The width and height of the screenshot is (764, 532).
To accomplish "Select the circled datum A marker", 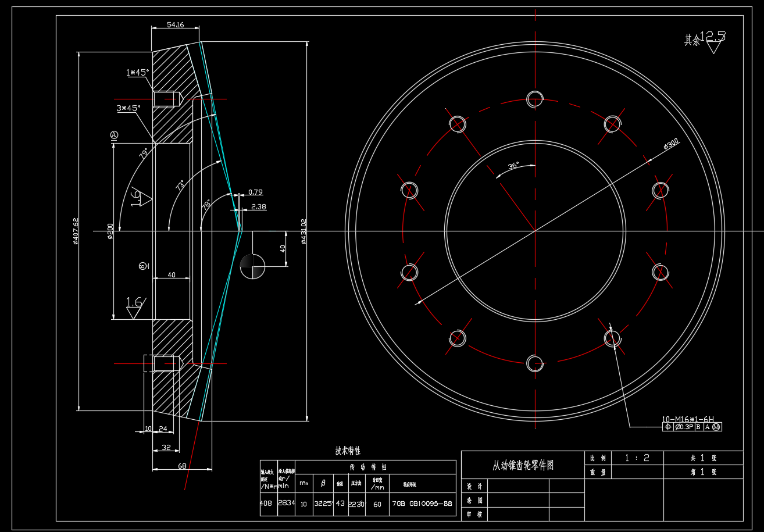I will pyautogui.click(x=114, y=135).
